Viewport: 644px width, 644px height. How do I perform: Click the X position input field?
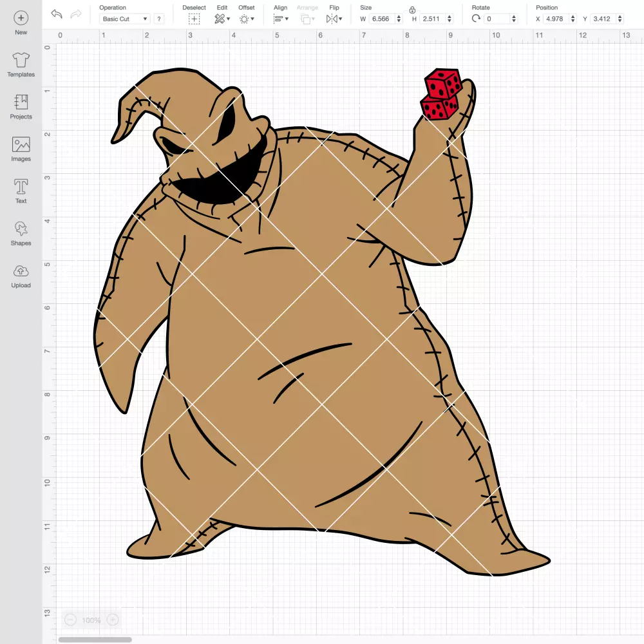coord(556,19)
